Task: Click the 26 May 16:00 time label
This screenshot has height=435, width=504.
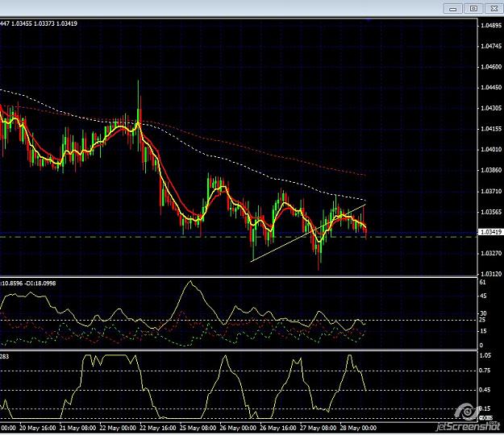Action: [277, 429]
